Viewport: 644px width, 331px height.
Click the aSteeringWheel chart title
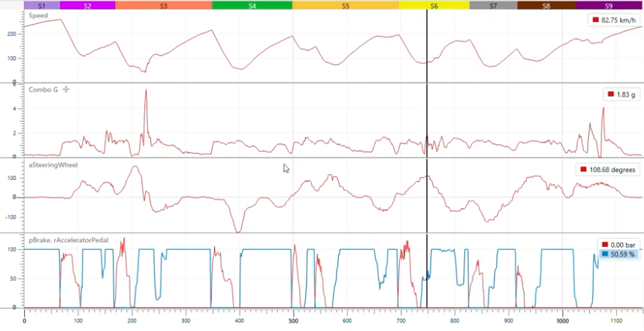click(53, 164)
